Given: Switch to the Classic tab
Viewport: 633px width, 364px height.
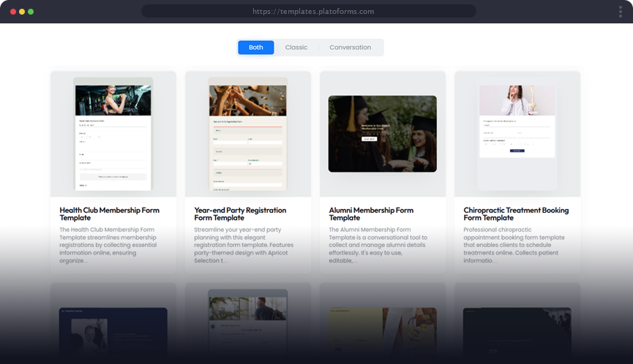Looking at the screenshot, I should click(296, 48).
